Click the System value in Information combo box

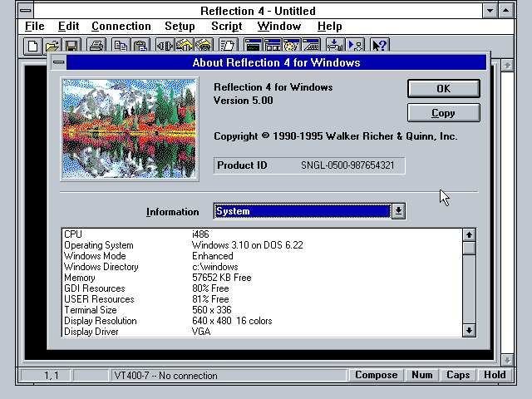coord(303,211)
